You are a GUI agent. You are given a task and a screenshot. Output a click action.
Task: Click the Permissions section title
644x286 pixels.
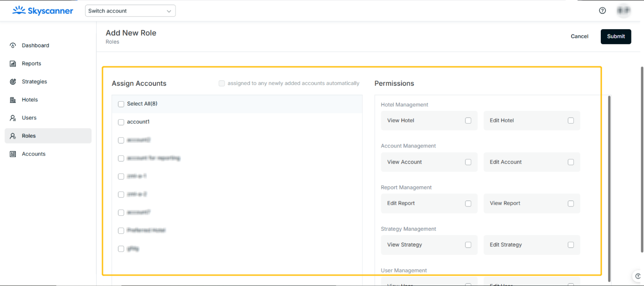[394, 84]
